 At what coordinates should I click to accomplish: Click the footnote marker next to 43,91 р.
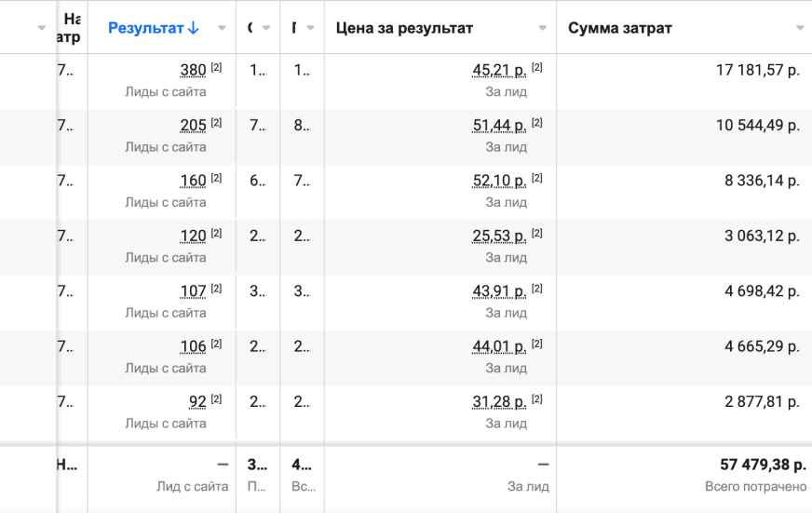pyautogui.click(x=536, y=289)
